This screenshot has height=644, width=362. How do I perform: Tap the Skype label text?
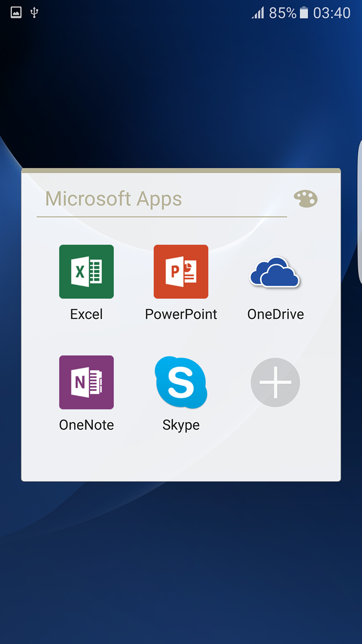pos(181,425)
